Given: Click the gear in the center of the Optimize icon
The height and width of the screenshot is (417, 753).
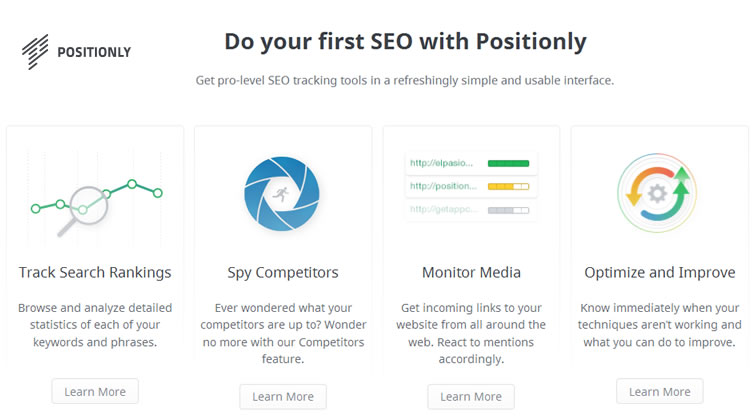Looking at the screenshot, I should (x=657, y=194).
